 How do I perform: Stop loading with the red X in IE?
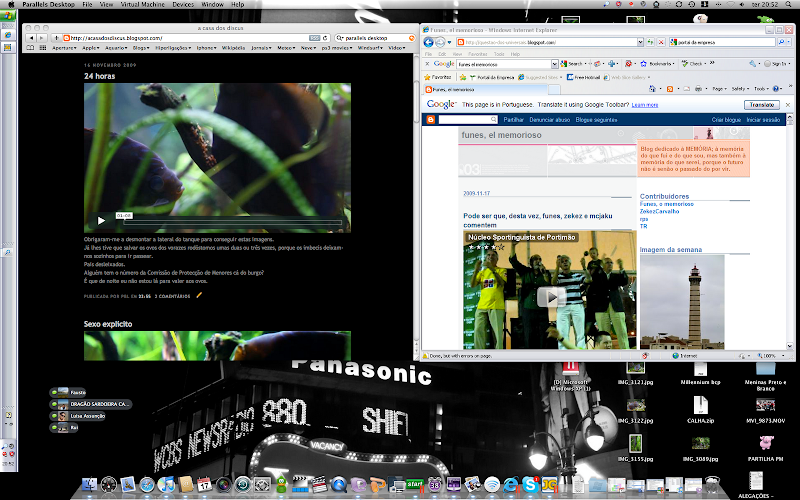coord(661,42)
